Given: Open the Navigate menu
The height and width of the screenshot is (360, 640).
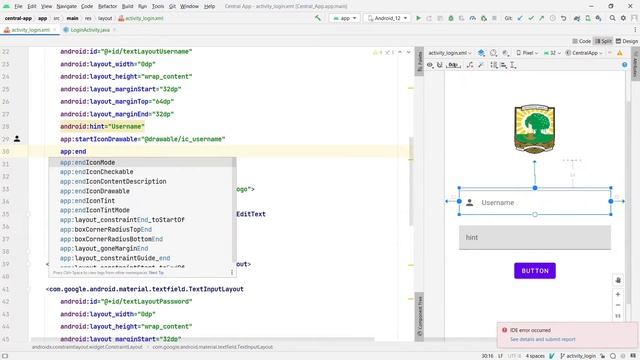Looking at the screenshot, I should click(67, 6).
